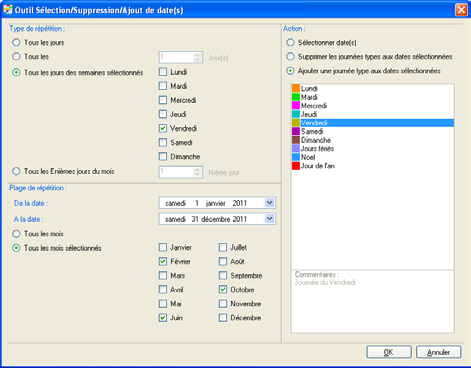The image size is (471, 368).
Task: Check the Septembre month checkbox
Action: [x=223, y=276]
